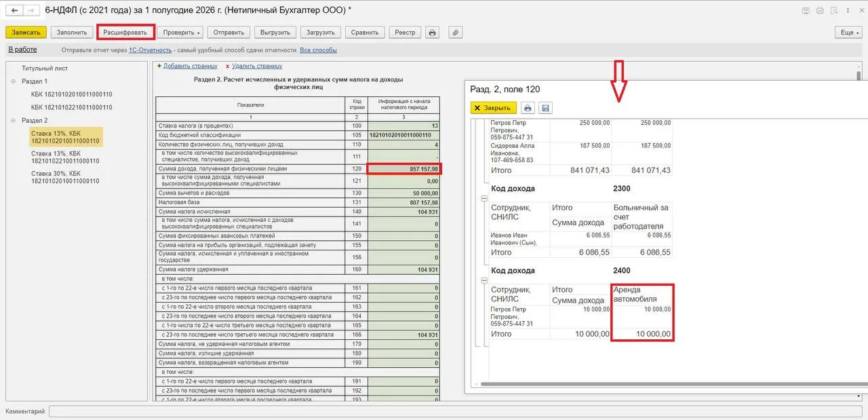
Task: Click the Комментарий input field
Action: point(455,411)
